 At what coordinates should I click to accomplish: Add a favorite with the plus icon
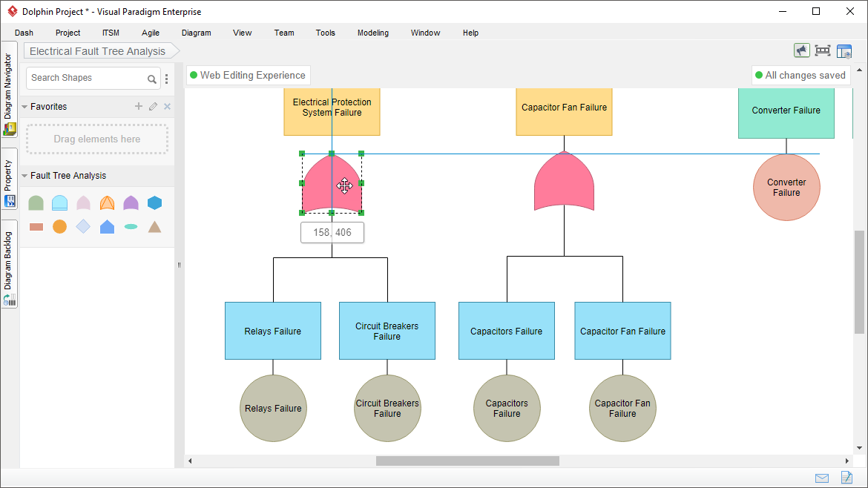(x=139, y=106)
